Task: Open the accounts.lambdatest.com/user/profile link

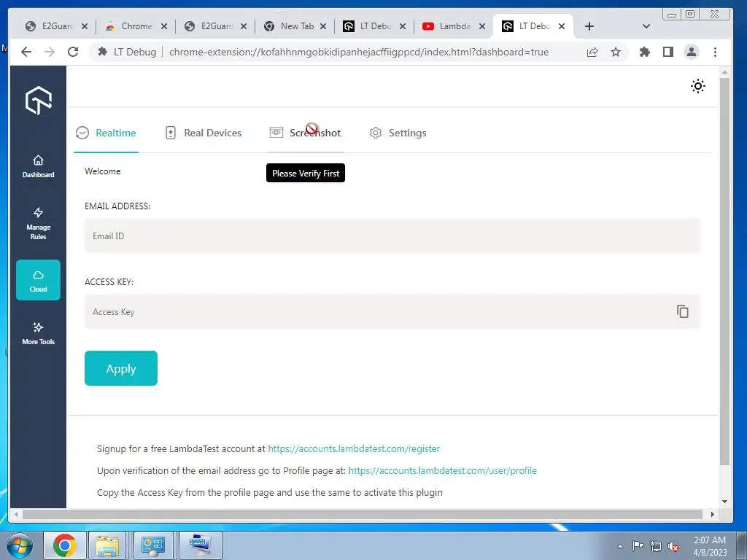Action: [x=443, y=470]
